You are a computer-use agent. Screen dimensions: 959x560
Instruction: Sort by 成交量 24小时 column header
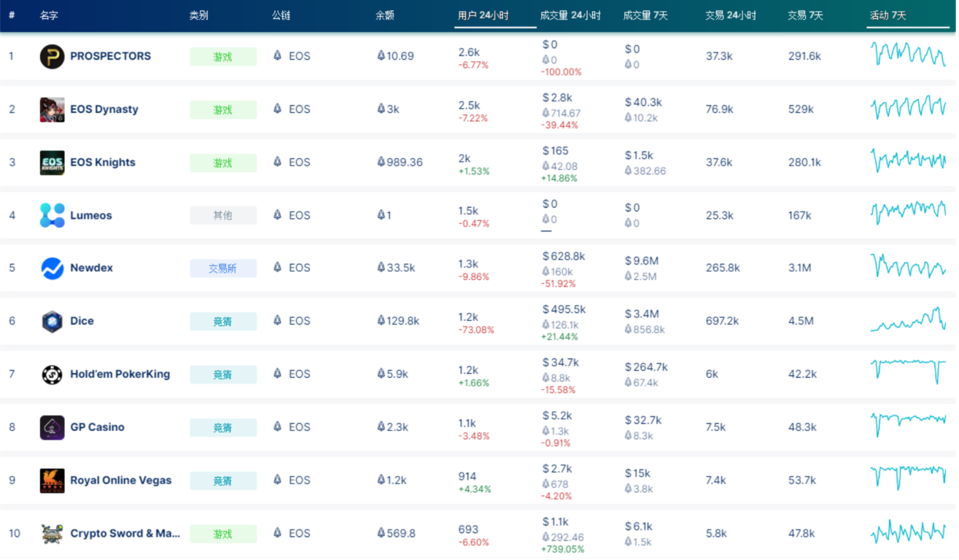point(570,15)
